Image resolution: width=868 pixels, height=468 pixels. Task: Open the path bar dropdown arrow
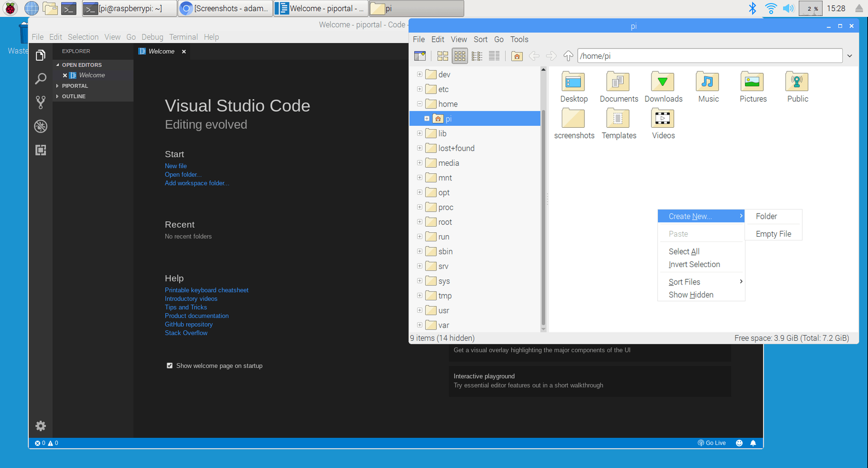click(850, 56)
